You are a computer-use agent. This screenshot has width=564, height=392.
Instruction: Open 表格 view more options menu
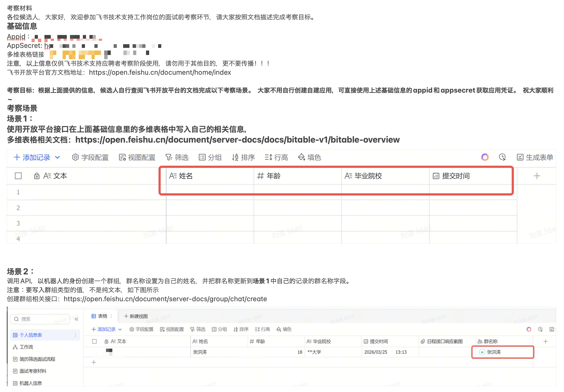[x=111, y=316]
